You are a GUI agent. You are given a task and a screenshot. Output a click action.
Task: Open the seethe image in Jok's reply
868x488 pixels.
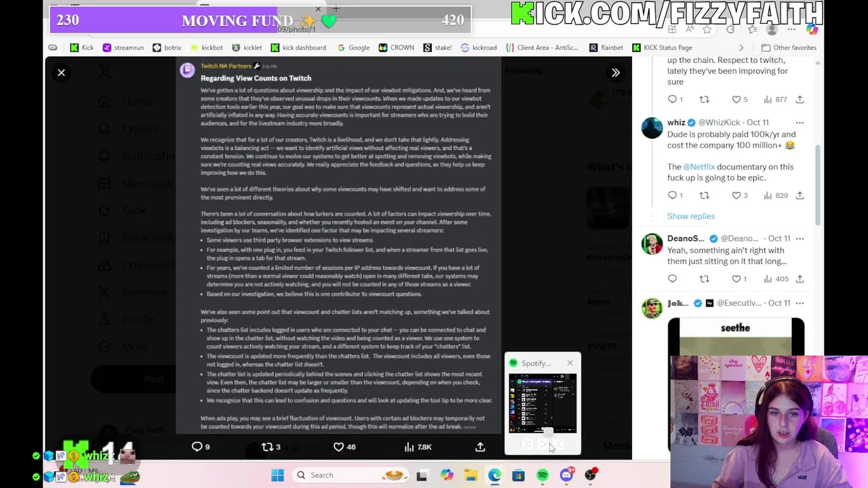(x=736, y=336)
